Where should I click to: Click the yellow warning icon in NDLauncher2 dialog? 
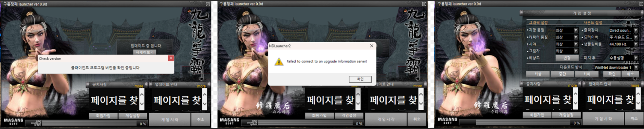pyautogui.click(x=279, y=62)
